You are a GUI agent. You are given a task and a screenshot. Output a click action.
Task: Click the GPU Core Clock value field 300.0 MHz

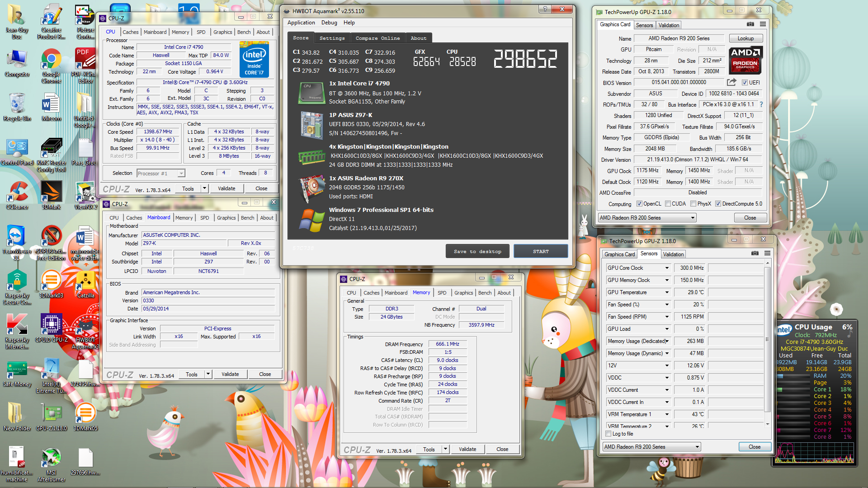pyautogui.click(x=690, y=268)
